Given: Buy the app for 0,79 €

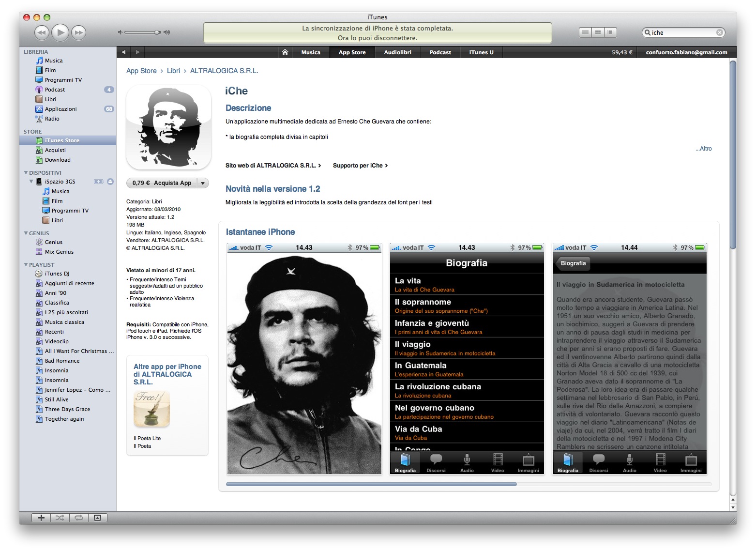Looking at the screenshot, I should pos(162,183).
